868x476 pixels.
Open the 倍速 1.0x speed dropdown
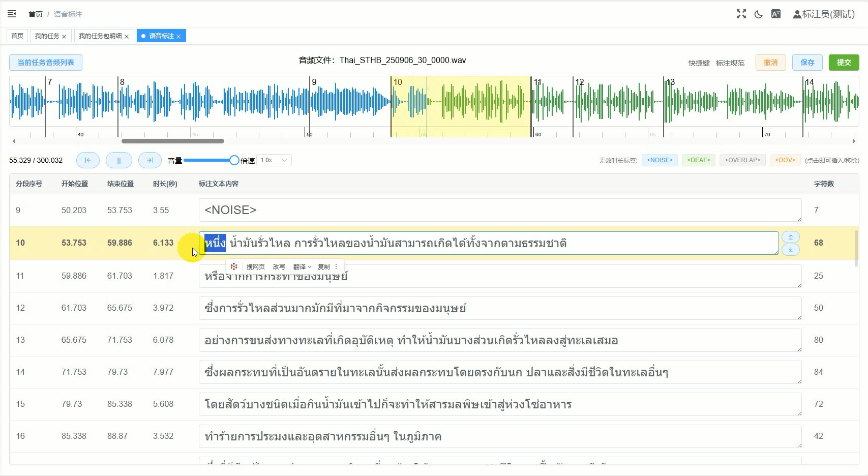tap(274, 160)
